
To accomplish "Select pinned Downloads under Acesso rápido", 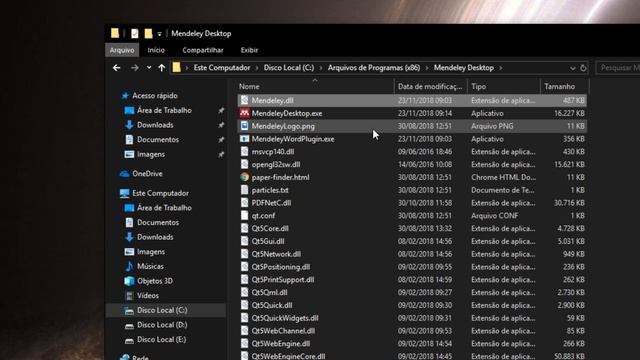I will tap(155, 125).
